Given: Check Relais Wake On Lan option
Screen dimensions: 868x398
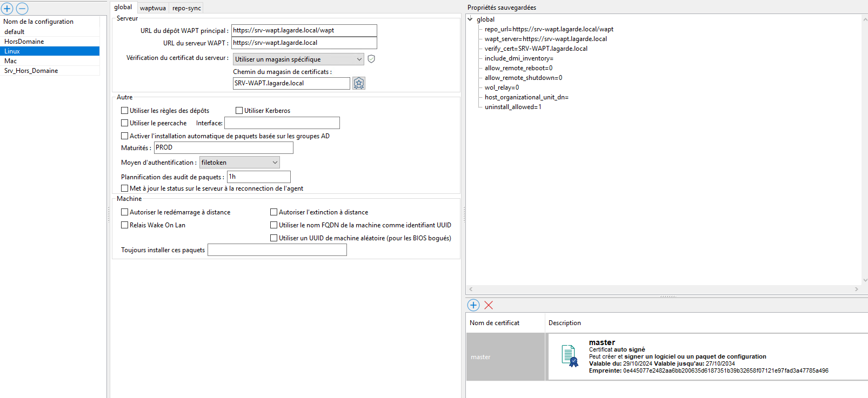Looking at the screenshot, I should tap(125, 225).
